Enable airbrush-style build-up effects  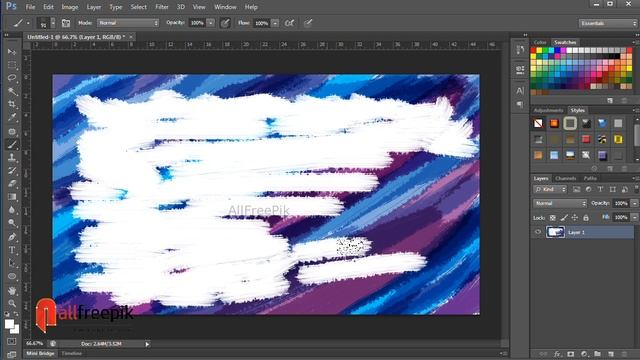(289, 23)
